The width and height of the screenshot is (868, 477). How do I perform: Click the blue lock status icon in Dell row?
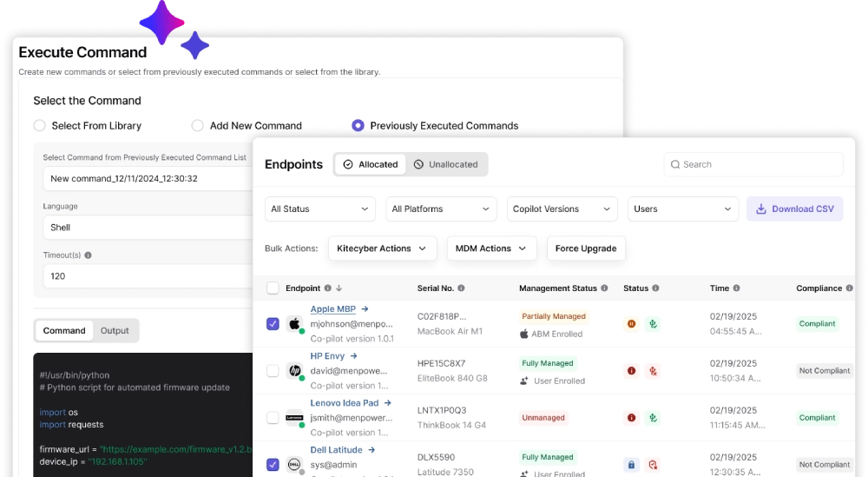pos(631,464)
